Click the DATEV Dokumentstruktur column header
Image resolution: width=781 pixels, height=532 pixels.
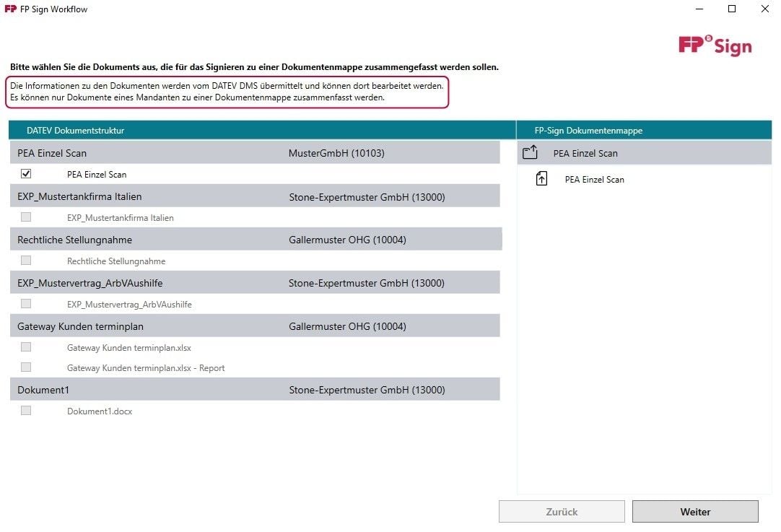(x=262, y=130)
